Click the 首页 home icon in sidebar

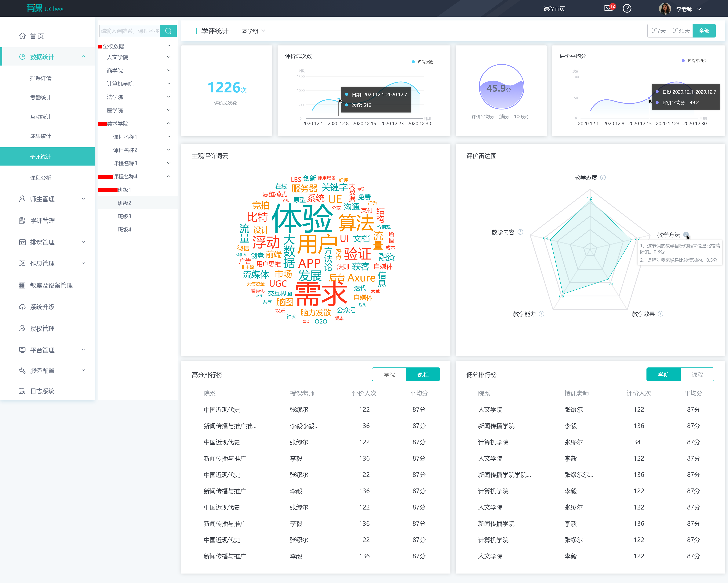coord(22,36)
